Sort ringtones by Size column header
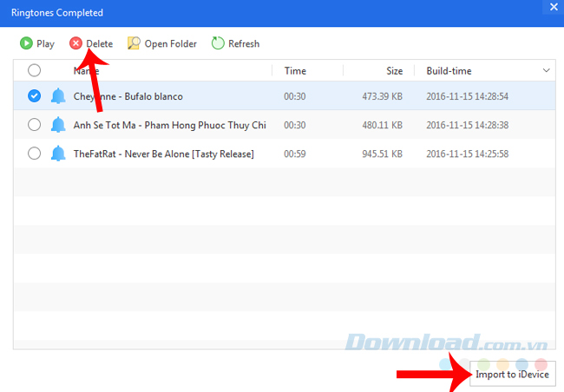 tap(394, 70)
